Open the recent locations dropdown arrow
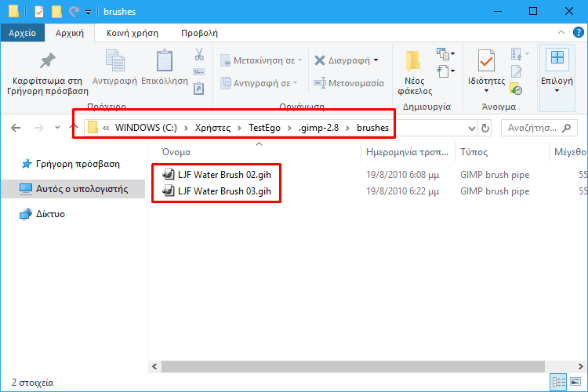 pyautogui.click(x=57, y=128)
